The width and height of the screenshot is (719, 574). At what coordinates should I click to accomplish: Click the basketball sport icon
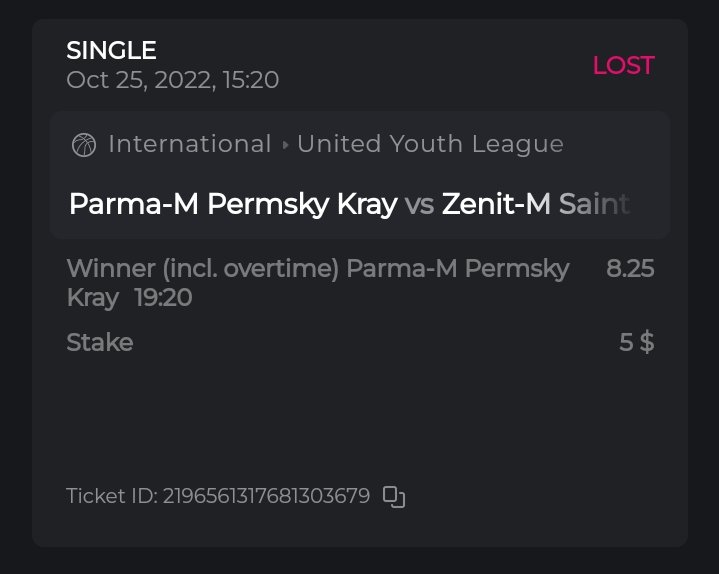click(x=84, y=145)
